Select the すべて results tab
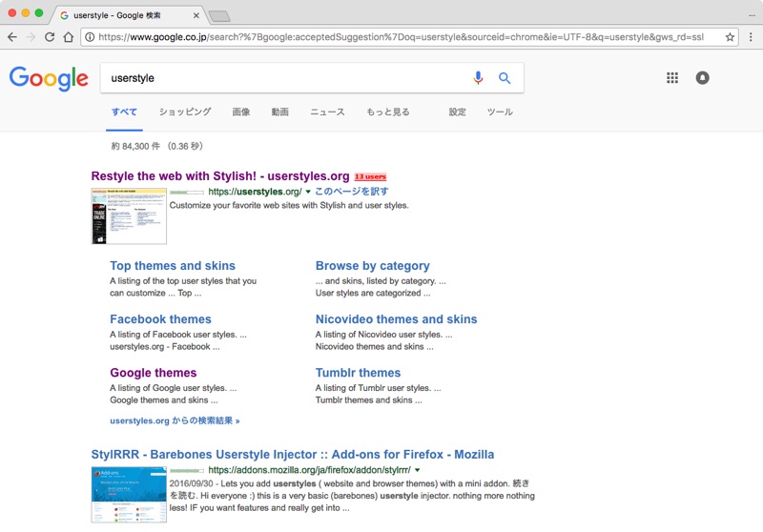This screenshot has height=532, width=763. tap(124, 112)
